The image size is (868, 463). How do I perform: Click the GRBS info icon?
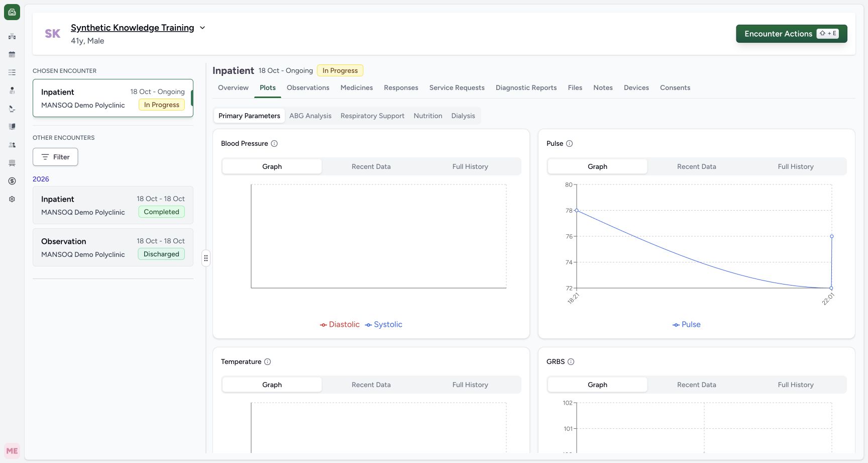571,362
